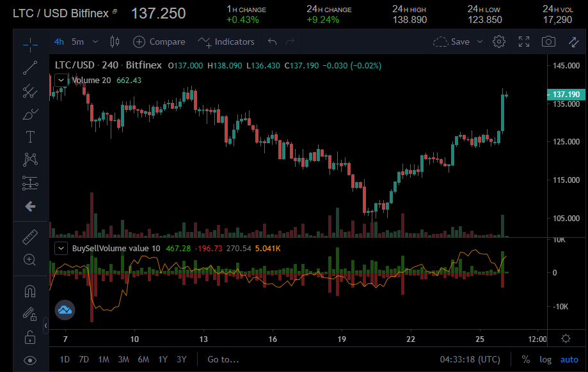Toggle auto scale mode

(569, 360)
